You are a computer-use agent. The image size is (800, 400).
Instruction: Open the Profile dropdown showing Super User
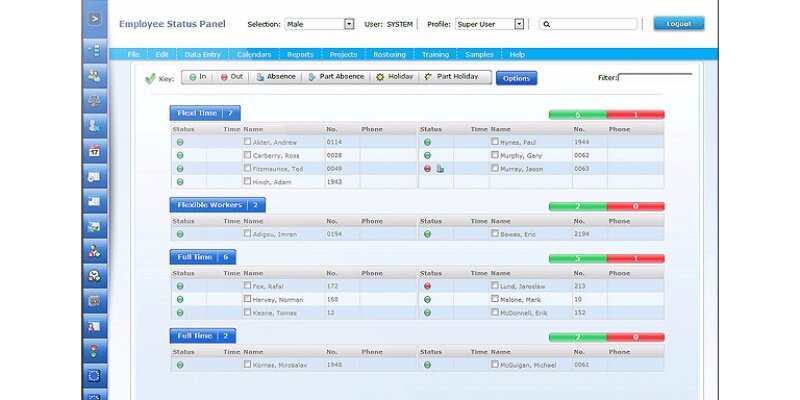click(519, 24)
